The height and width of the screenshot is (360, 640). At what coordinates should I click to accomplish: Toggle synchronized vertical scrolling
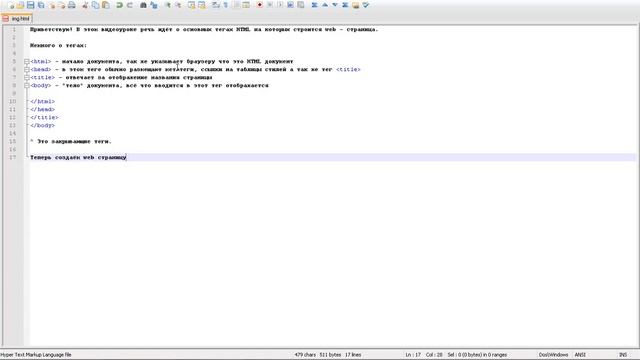pyautogui.click(x=191, y=5)
